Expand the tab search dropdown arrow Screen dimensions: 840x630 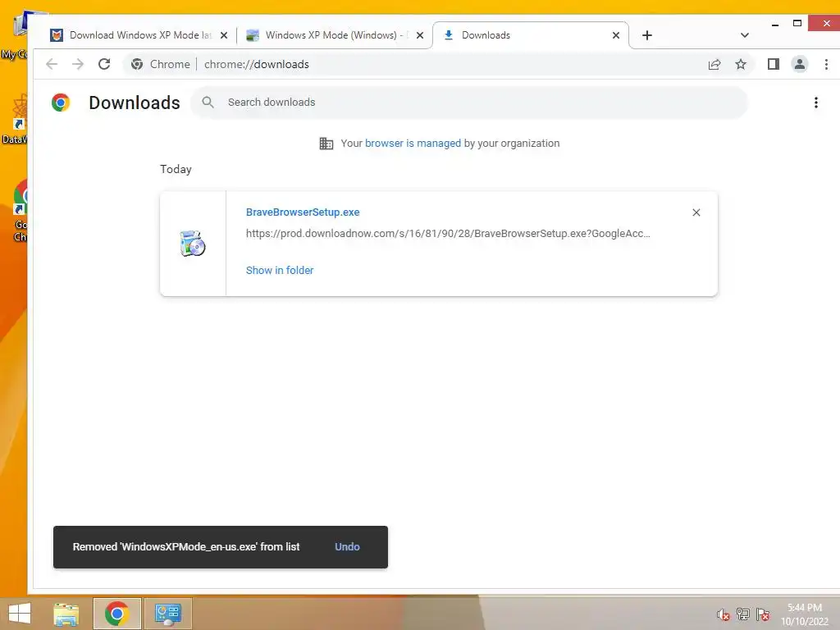point(745,35)
